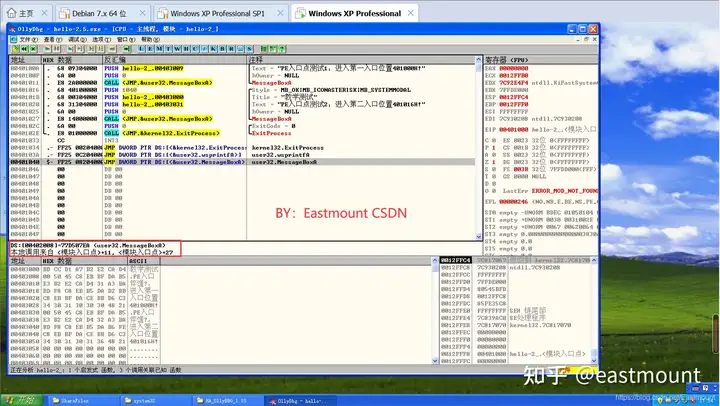The width and height of the screenshot is (720, 406).
Task: Click stack pane scrollbar up arrow
Action: point(594,260)
